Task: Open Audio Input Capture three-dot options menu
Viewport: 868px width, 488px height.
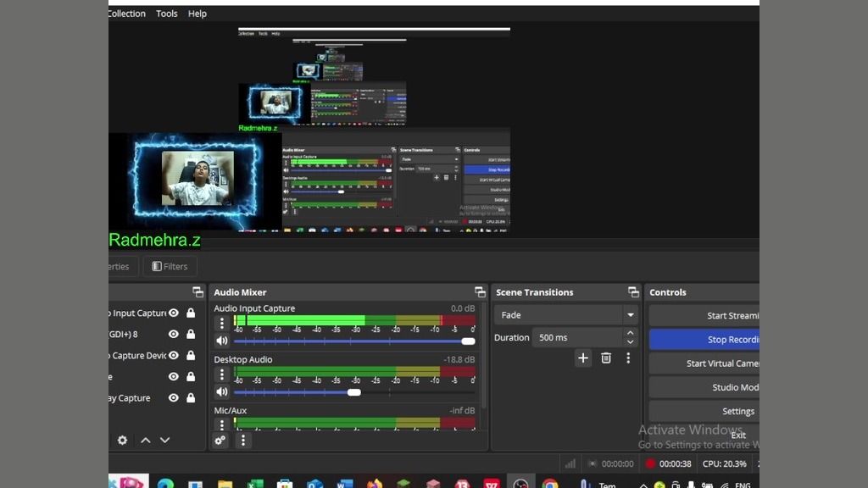Action: (222, 323)
